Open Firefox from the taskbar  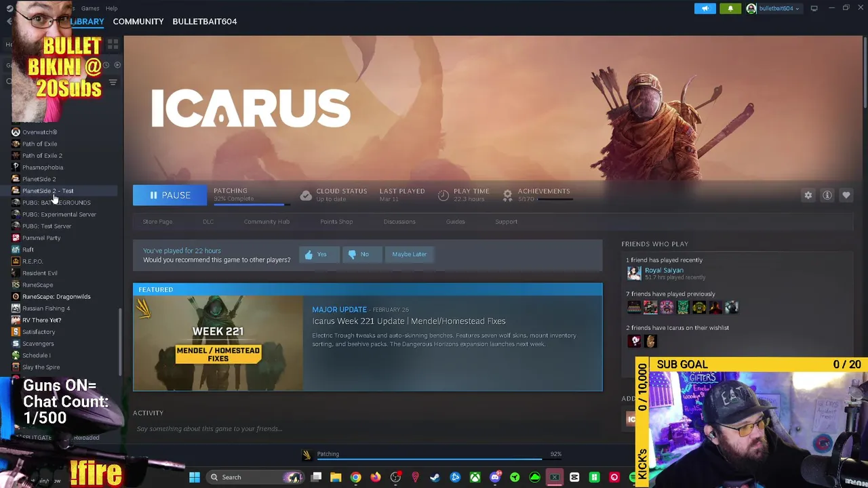point(375,477)
